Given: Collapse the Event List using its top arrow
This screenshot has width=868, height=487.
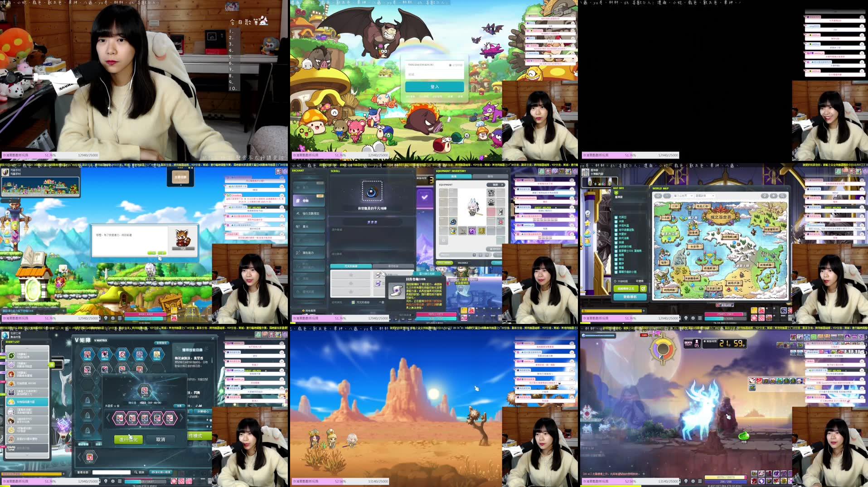Looking at the screenshot, I should [x=27, y=348].
